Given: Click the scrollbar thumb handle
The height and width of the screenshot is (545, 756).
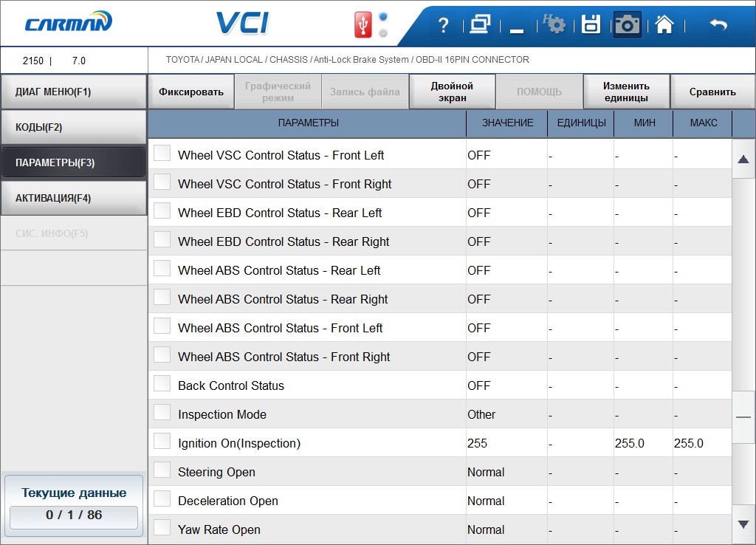Looking at the screenshot, I should pyautogui.click(x=743, y=417).
